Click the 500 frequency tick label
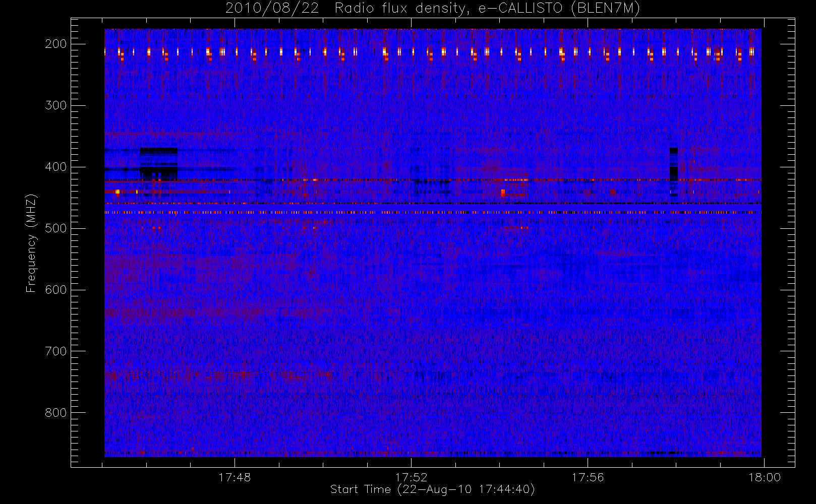The image size is (816, 504). point(56,228)
